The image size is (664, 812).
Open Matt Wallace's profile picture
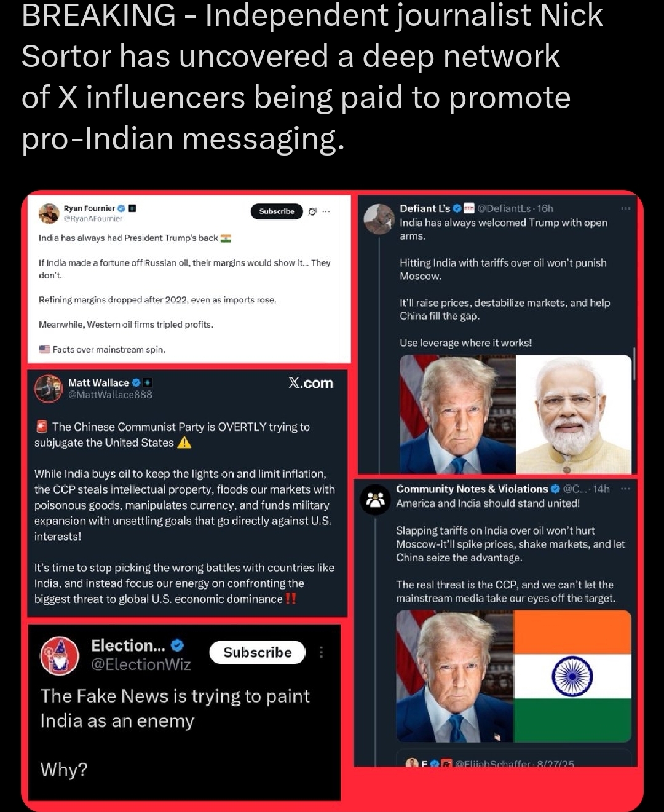click(x=49, y=388)
